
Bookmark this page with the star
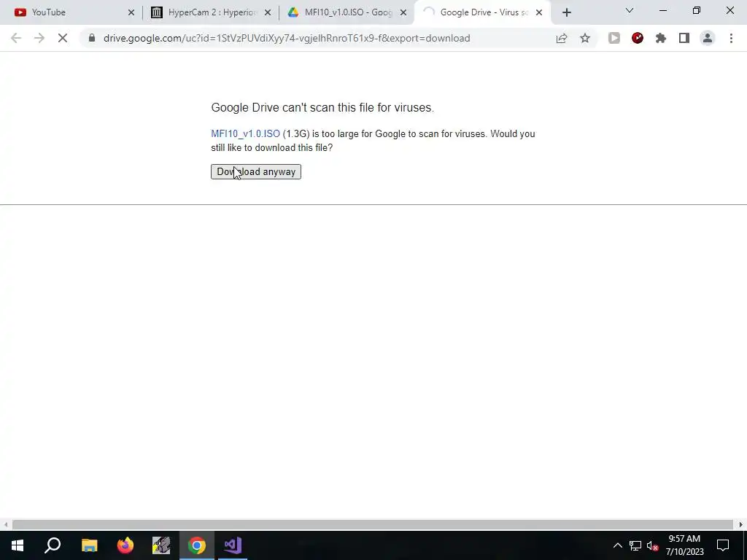(x=585, y=38)
